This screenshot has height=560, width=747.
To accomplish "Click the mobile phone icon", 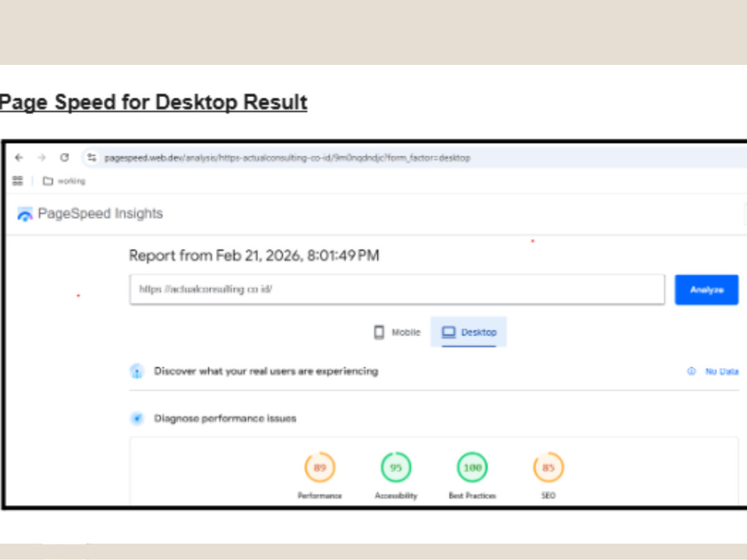I will tap(379, 332).
